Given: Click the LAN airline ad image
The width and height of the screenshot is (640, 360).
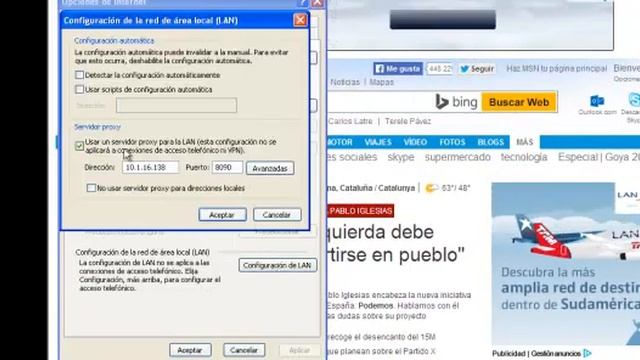Looking at the screenshot, I should pos(566,264).
